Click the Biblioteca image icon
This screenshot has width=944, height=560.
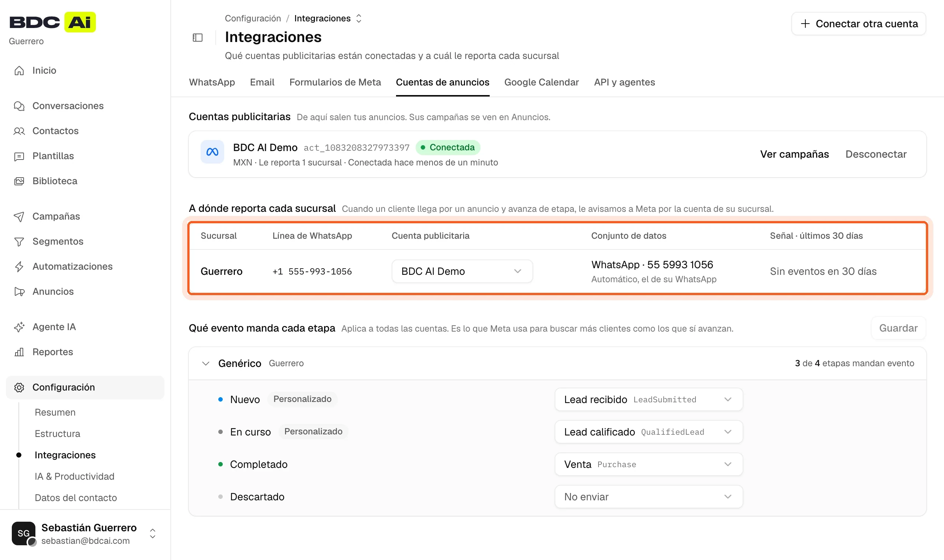19,181
